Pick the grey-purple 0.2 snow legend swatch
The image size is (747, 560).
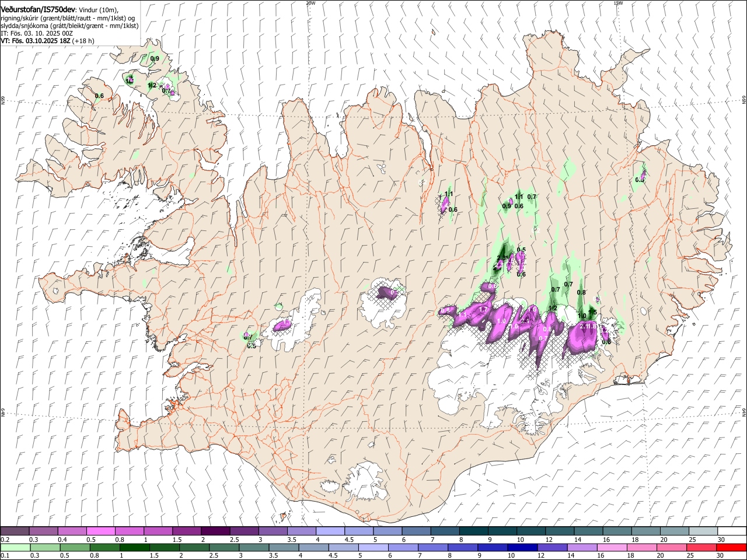click(x=15, y=531)
